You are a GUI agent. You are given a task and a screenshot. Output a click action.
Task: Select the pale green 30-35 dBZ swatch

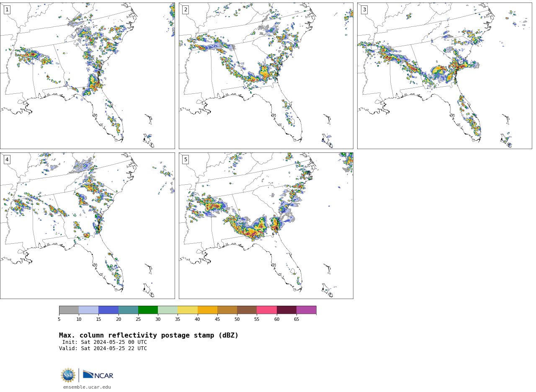(x=167, y=310)
